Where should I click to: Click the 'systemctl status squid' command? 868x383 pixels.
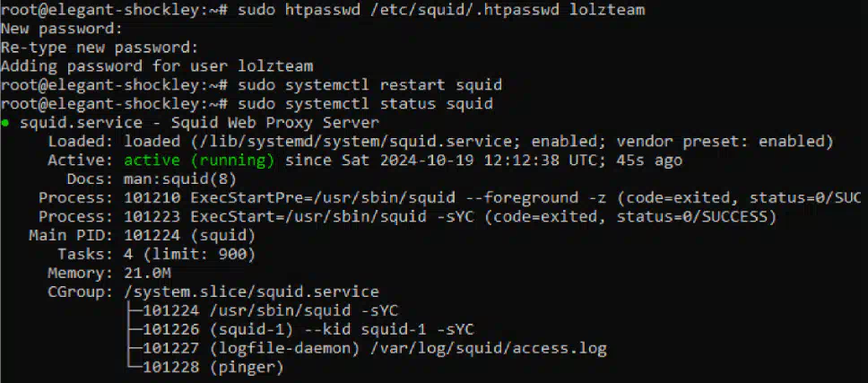click(x=365, y=104)
